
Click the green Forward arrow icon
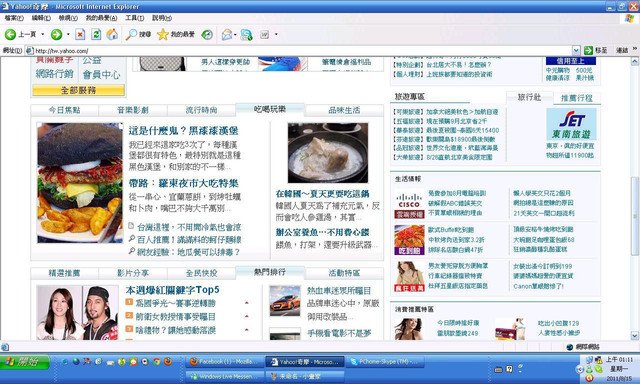[56, 35]
